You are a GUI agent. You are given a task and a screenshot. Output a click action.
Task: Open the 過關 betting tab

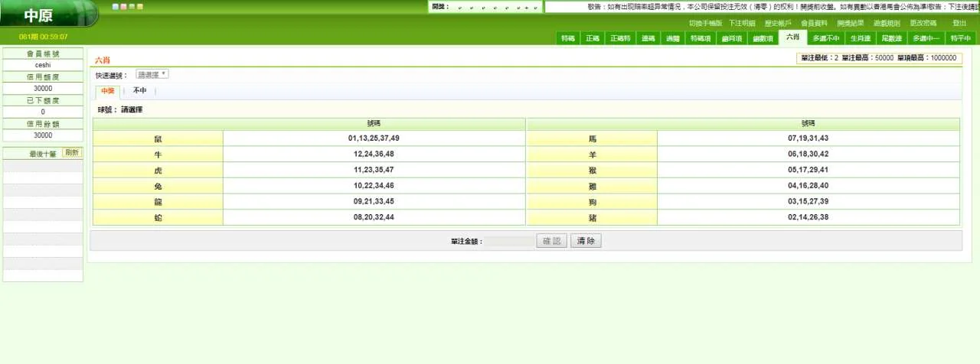coord(672,38)
